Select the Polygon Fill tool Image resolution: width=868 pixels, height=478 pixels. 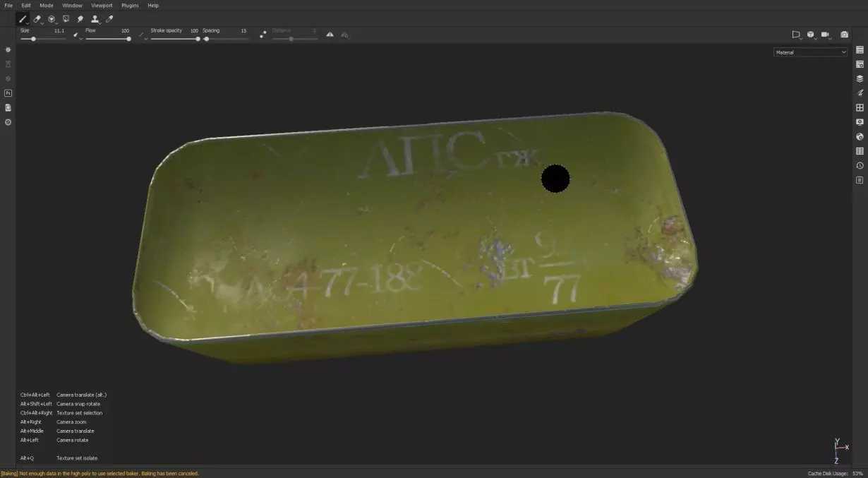[66, 19]
